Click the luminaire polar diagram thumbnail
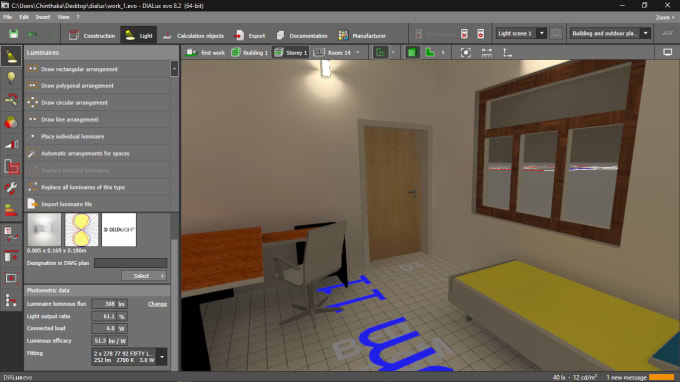This screenshot has height=382, width=680. coord(82,230)
